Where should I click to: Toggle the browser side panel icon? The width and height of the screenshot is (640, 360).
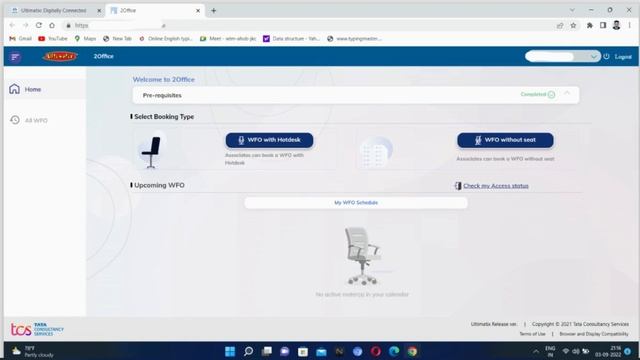pyautogui.click(x=603, y=25)
